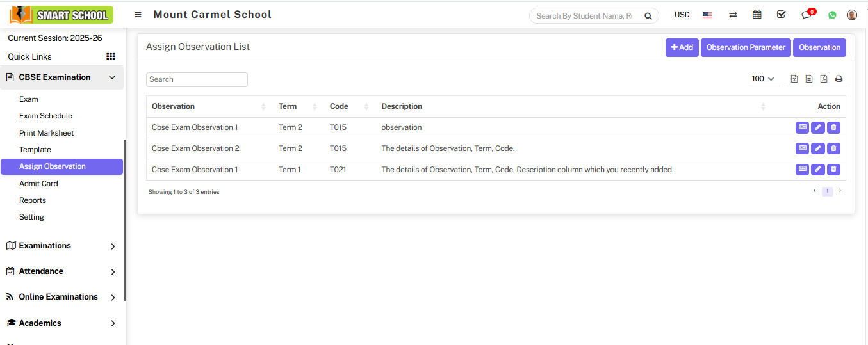Go to Exam Schedule in the sidebar
This screenshot has height=345, width=868.
coord(45,116)
